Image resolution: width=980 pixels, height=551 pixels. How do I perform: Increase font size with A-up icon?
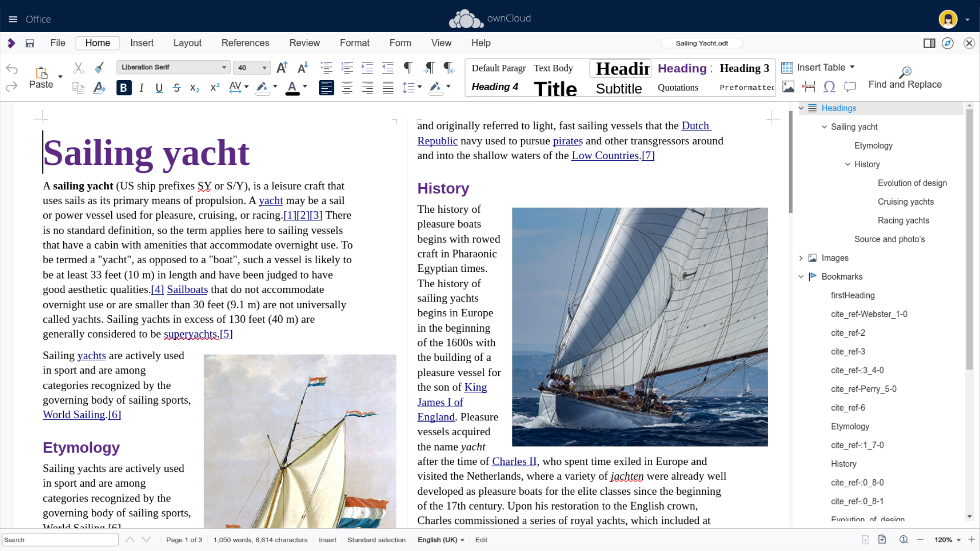click(282, 67)
